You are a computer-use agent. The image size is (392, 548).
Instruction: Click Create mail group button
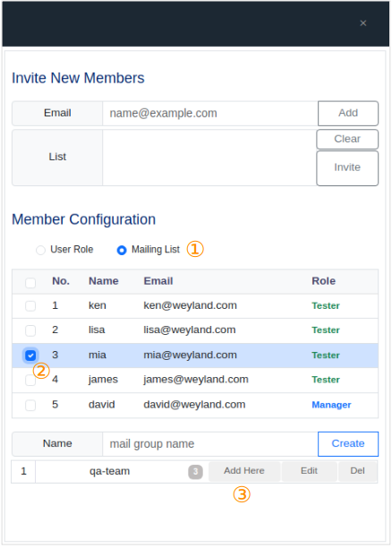tap(348, 444)
